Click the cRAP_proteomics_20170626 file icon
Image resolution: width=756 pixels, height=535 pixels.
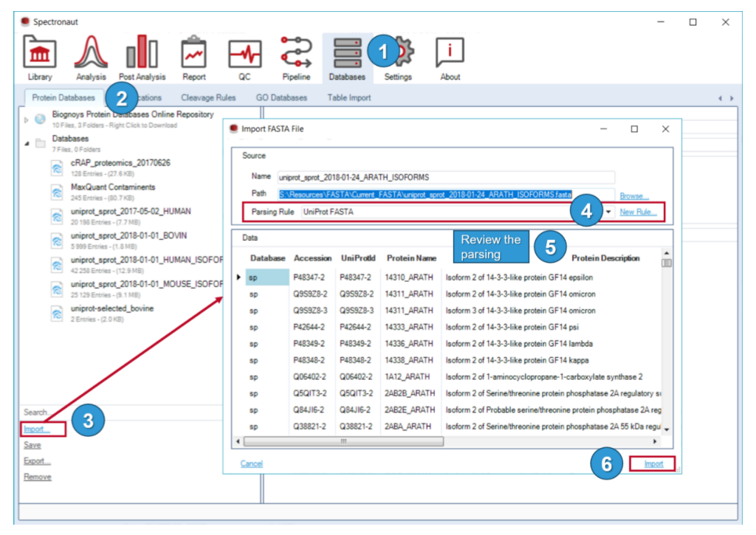click(x=57, y=168)
